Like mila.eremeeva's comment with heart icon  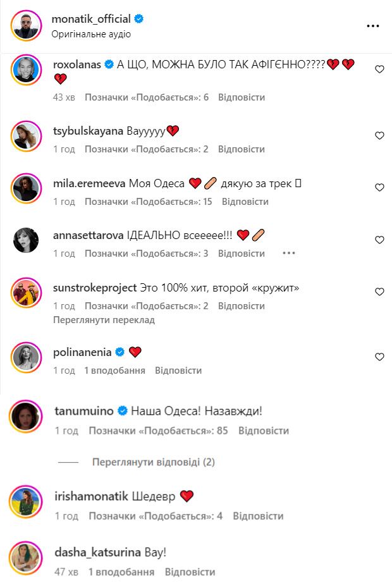[x=379, y=188]
